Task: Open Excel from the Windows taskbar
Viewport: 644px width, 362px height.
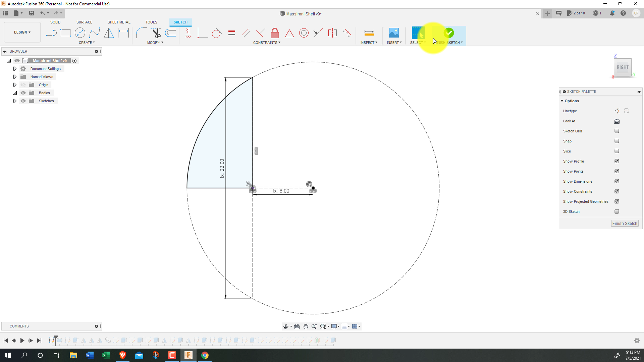Action: click(x=106, y=355)
